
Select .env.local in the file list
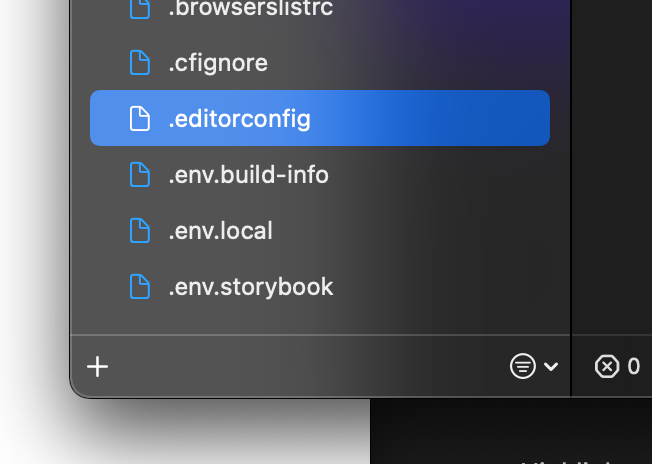[220, 231]
